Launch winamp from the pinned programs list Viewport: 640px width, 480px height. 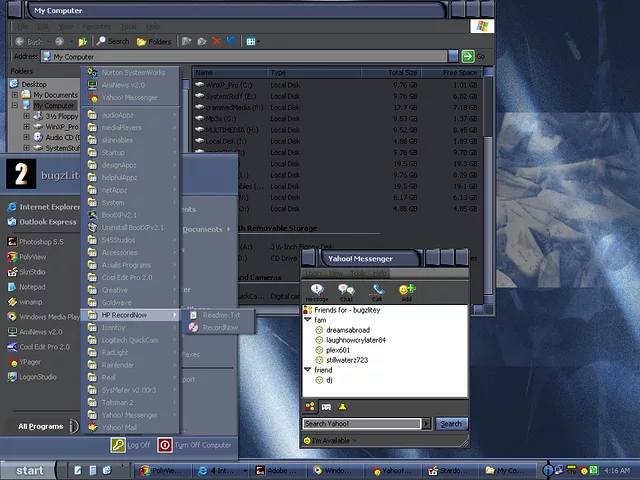(x=30, y=301)
